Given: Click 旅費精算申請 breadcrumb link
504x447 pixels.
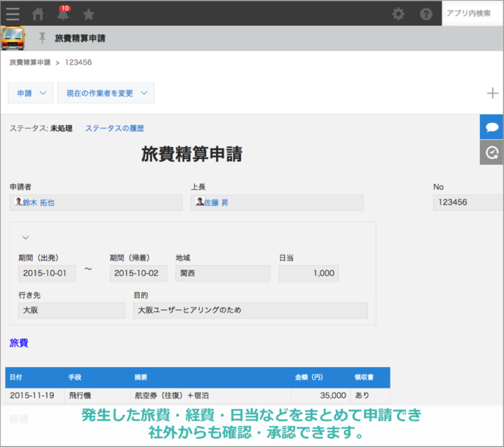Looking at the screenshot, I should [30, 63].
